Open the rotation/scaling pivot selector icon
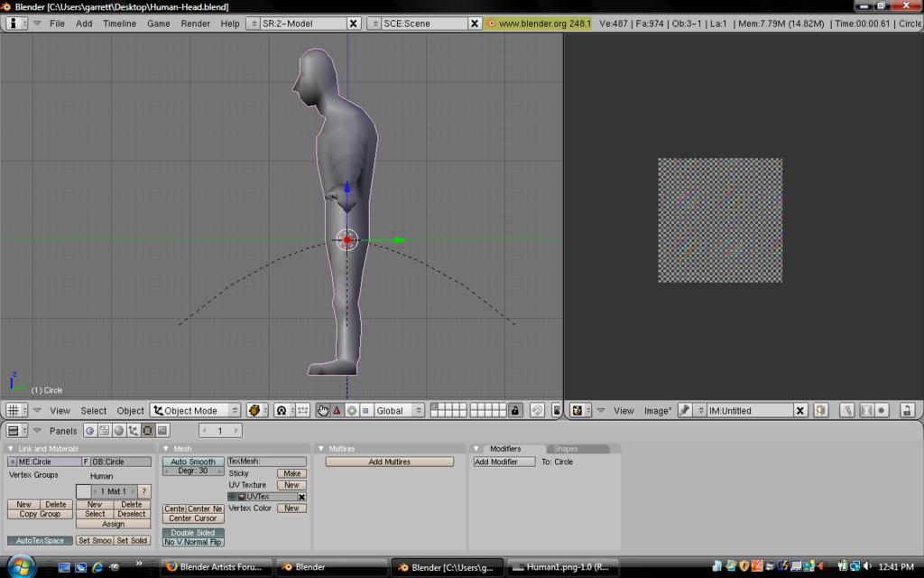This screenshot has height=578, width=924. [x=284, y=411]
